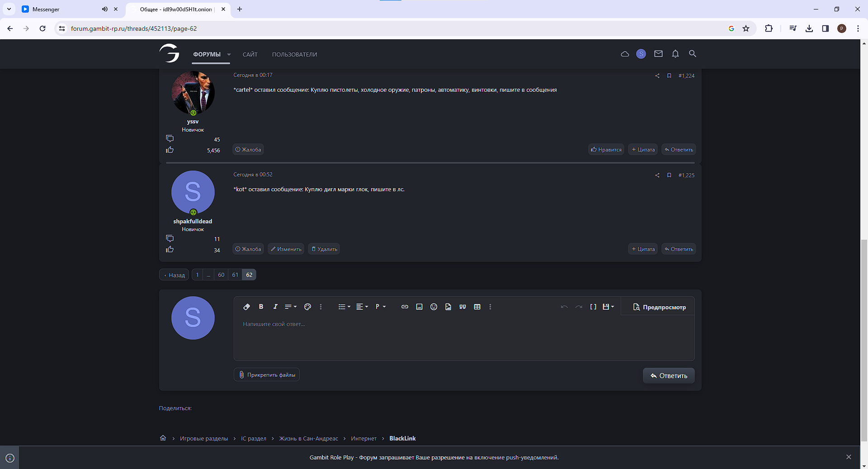The height and width of the screenshot is (469, 868).
Task: Bookmark post #1,224
Action: coord(669,76)
